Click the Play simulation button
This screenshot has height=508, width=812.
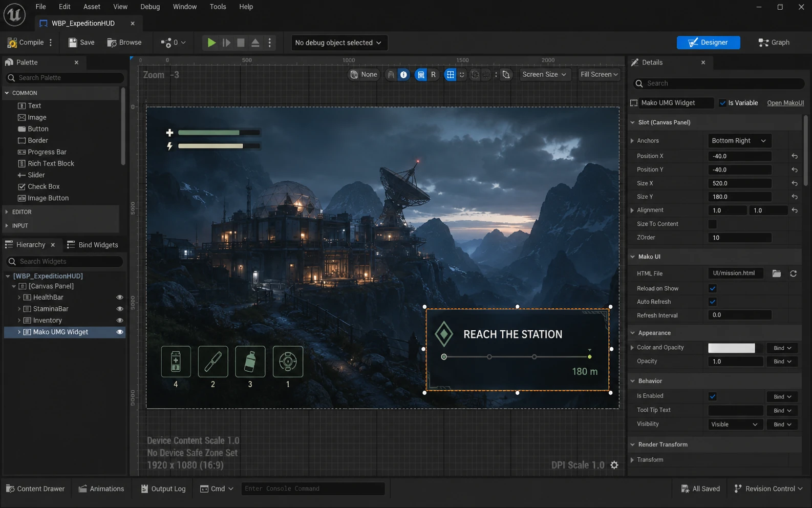pyautogui.click(x=211, y=43)
